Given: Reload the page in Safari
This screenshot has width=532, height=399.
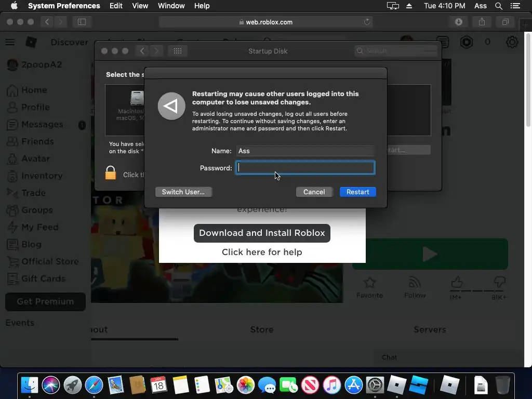Looking at the screenshot, I should coord(367,22).
